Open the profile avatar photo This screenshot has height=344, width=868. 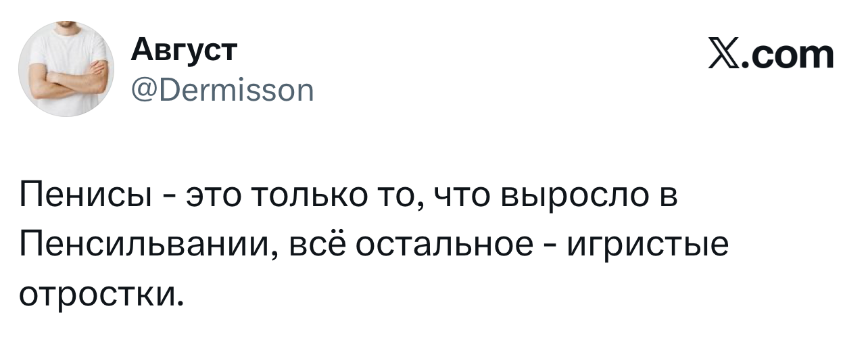(x=66, y=69)
